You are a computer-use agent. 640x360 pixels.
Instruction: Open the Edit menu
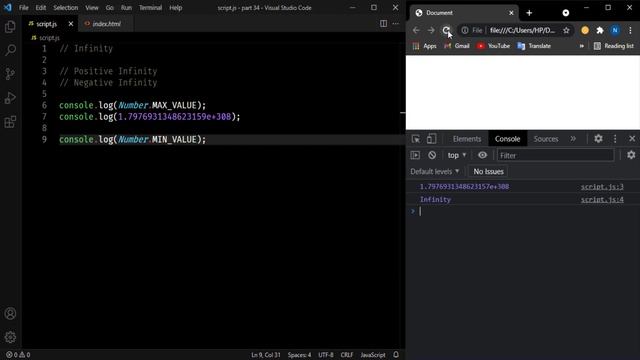40,8
